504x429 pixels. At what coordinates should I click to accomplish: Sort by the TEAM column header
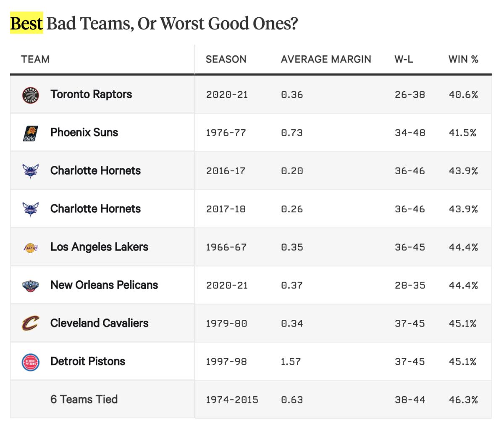click(x=35, y=59)
